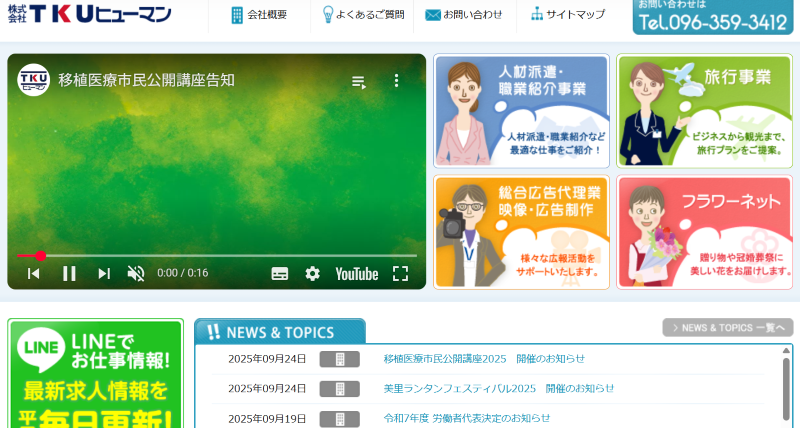Select the NEWS & TOPICS tab header
This screenshot has height=428, width=800.
click(x=280, y=332)
